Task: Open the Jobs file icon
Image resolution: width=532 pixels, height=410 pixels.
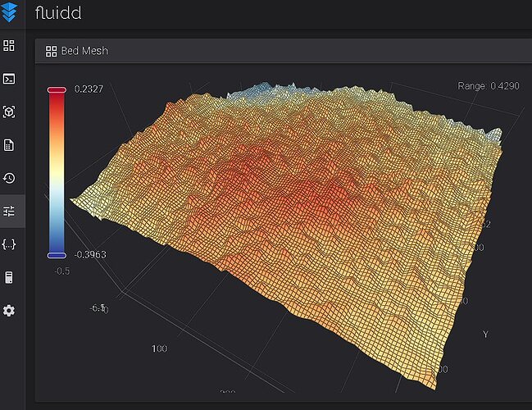Action: tap(9, 145)
